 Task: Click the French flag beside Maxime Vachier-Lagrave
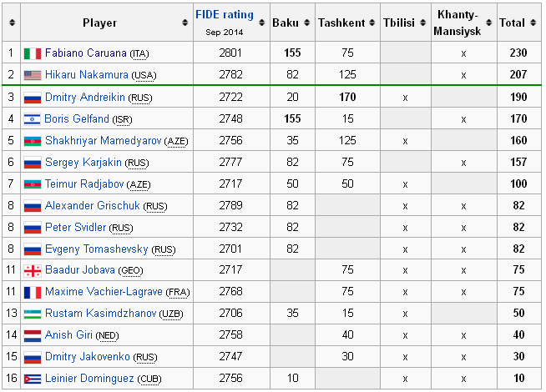(x=32, y=292)
